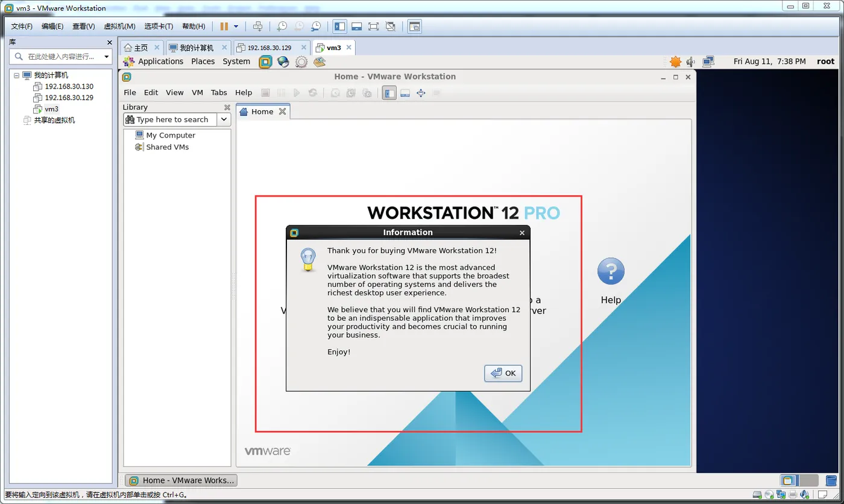Toggle the guest Workstation show library icon
This screenshot has height=504, width=844.
point(389,93)
